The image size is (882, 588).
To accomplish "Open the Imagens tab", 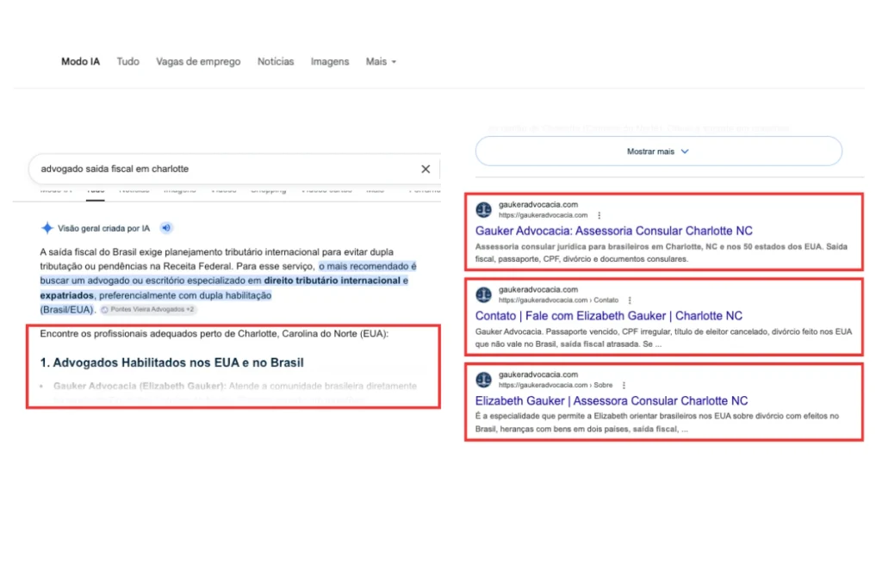I will coord(330,61).
